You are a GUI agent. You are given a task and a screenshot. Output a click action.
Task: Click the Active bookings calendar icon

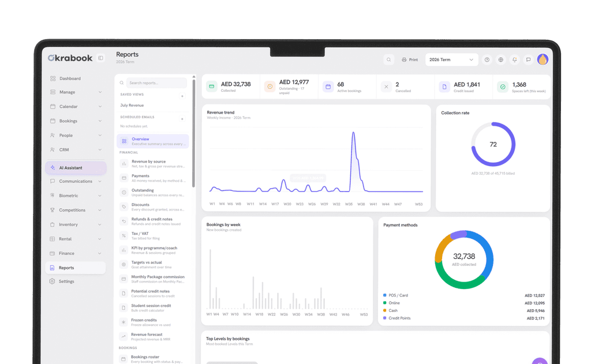tap(328, 87)
